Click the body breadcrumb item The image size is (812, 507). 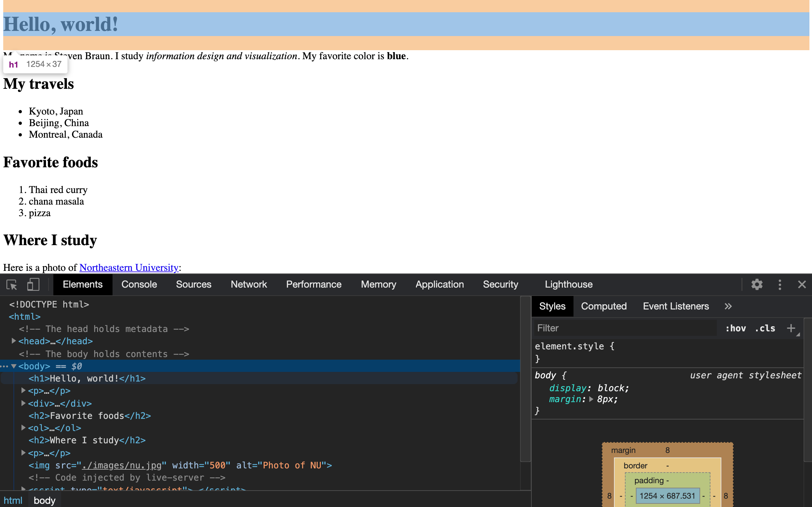tap(45, 501)
